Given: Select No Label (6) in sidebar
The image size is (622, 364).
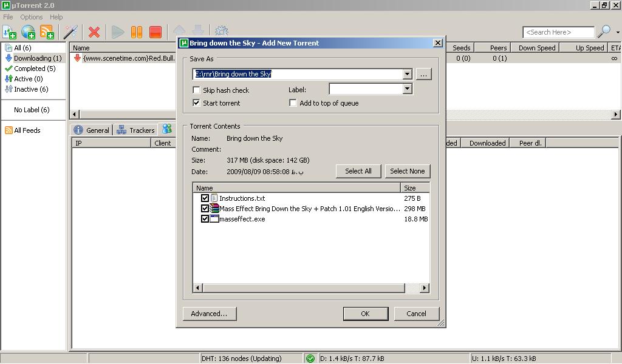Looking at the screenshot, I should (x=32, y=110).
